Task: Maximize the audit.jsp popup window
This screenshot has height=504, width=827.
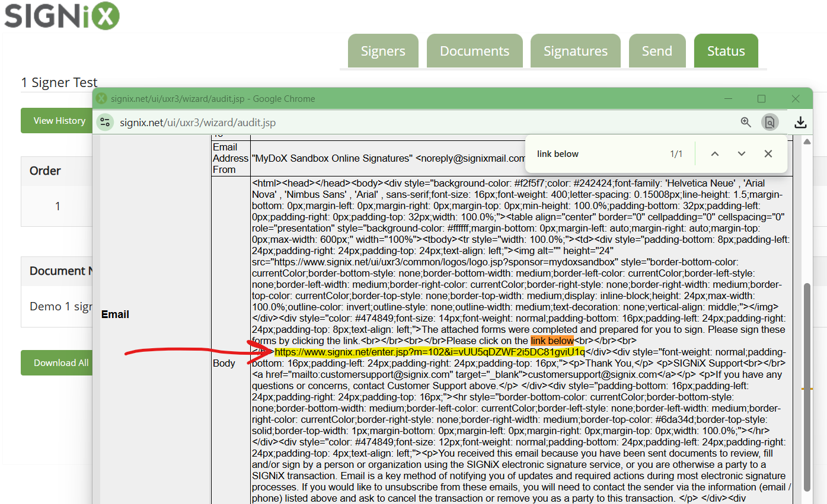Action: 761,99
